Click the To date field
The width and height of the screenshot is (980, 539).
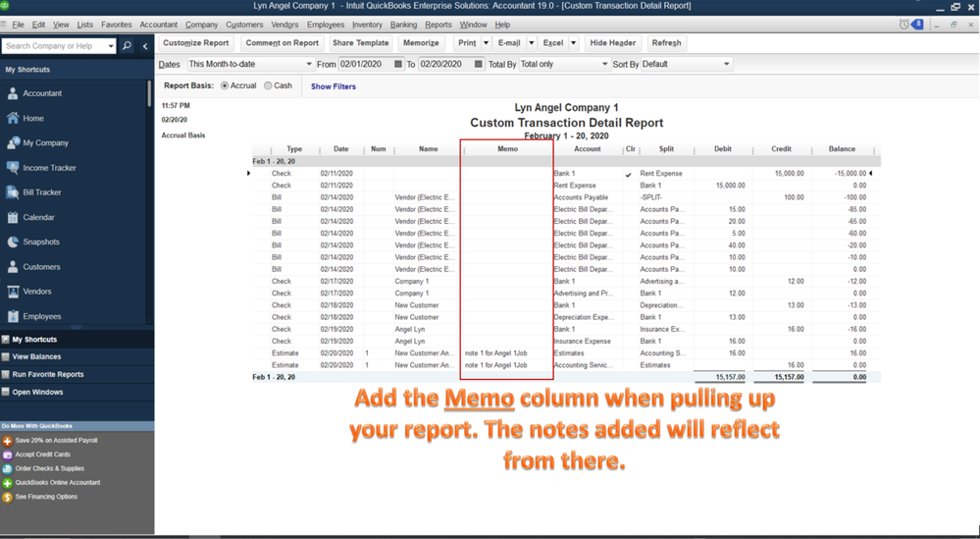(x=446, y=64)
